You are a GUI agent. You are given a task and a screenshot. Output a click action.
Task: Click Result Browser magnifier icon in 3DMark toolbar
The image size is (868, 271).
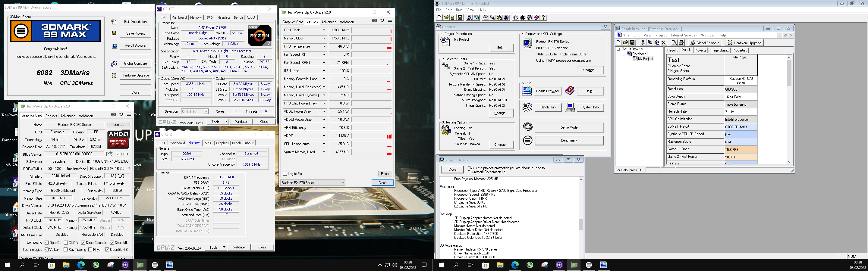click(476, 17)
